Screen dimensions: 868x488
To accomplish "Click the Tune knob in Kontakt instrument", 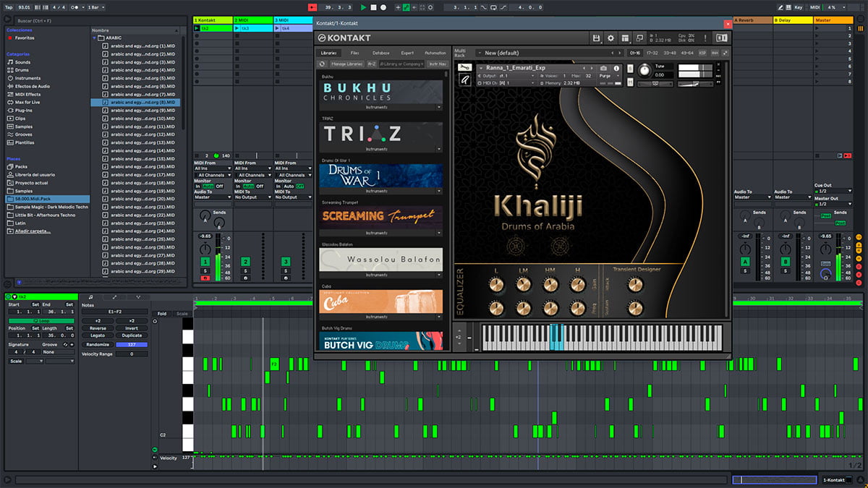I will click(x=644, y=69).
